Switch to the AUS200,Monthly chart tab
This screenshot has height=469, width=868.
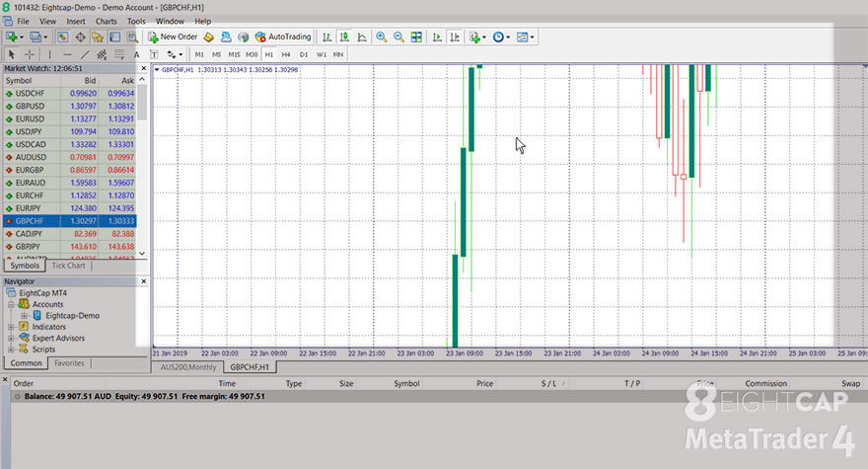pyautogui.click(x=188, y=367)
